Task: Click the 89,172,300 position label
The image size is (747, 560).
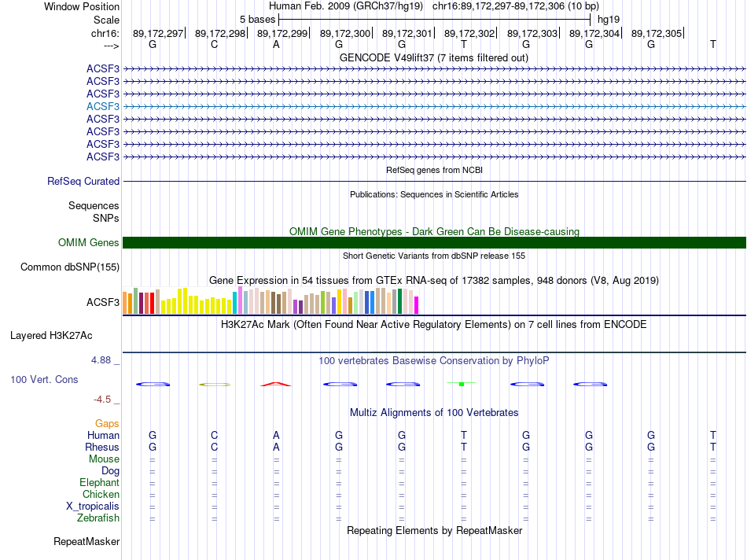Action: pos(345,33)
